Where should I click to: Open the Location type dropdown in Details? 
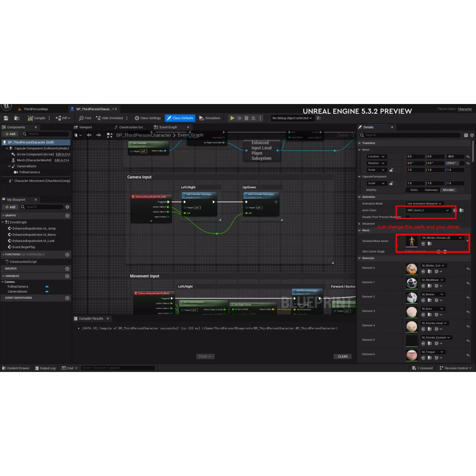376,156
